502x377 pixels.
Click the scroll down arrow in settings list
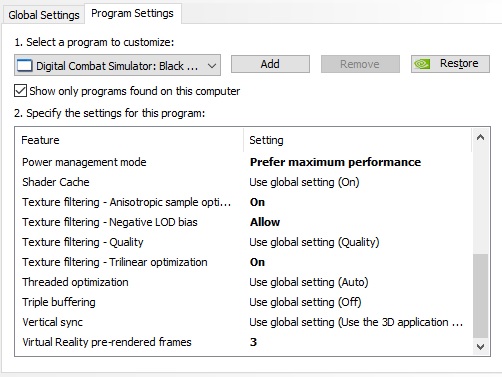coord(480,347)
